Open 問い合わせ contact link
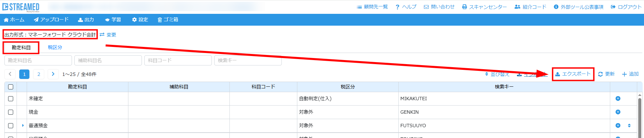The height and width of the screenshot is (138, 644). [439, 7]
